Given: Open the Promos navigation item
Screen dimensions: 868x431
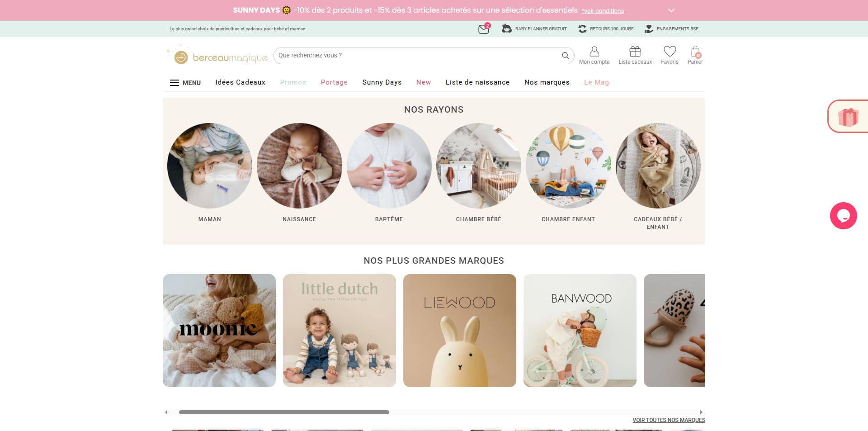Looking at the screenshot, I should [x=293, y=82].
